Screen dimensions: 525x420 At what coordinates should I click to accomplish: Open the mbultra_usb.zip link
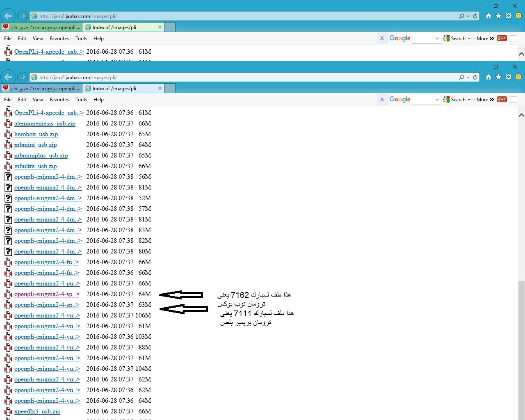tap(36, 166)
